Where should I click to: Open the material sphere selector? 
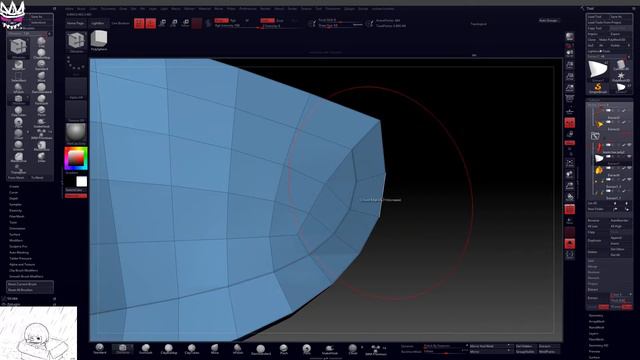76,133
